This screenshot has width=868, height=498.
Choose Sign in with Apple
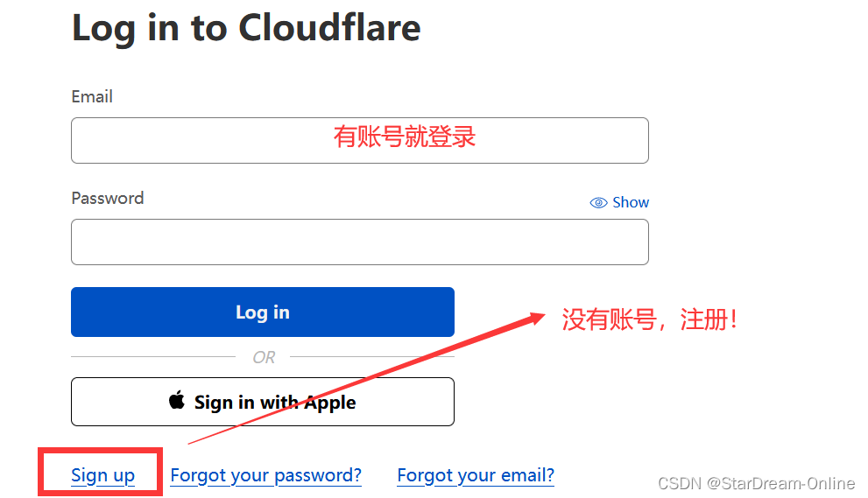(263, 402)
